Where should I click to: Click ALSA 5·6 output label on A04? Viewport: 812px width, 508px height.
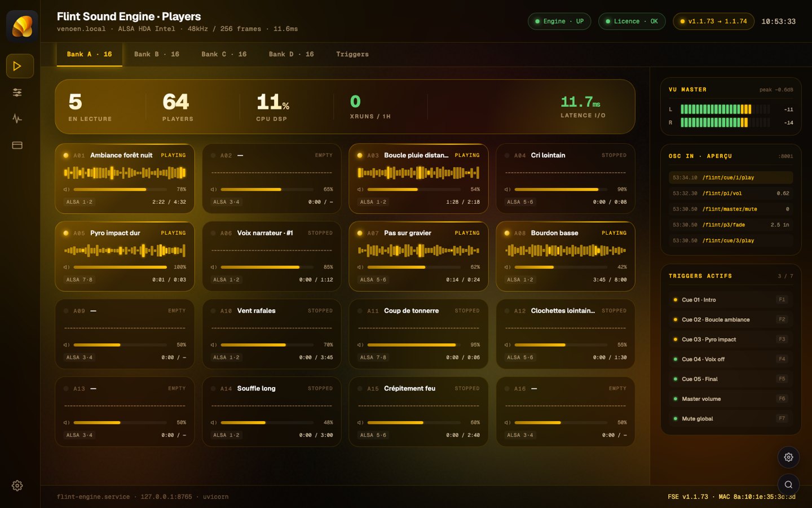[x=520, y=202]
